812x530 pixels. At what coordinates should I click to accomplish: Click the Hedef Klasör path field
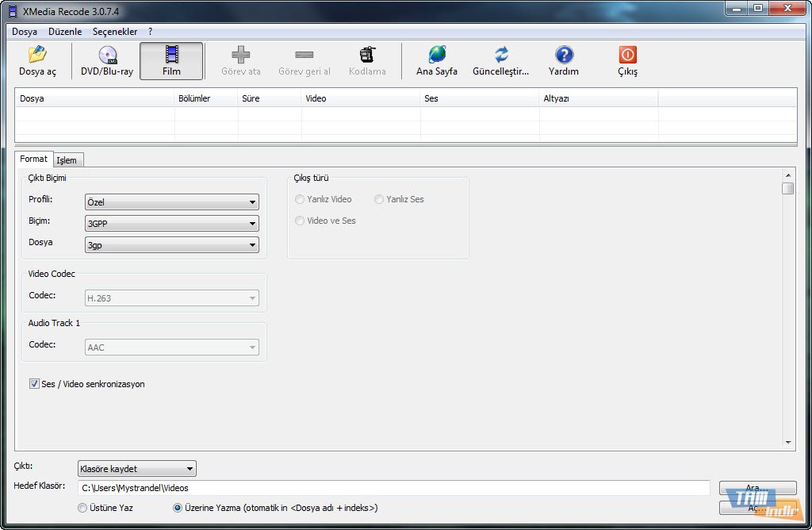point(393,488)
